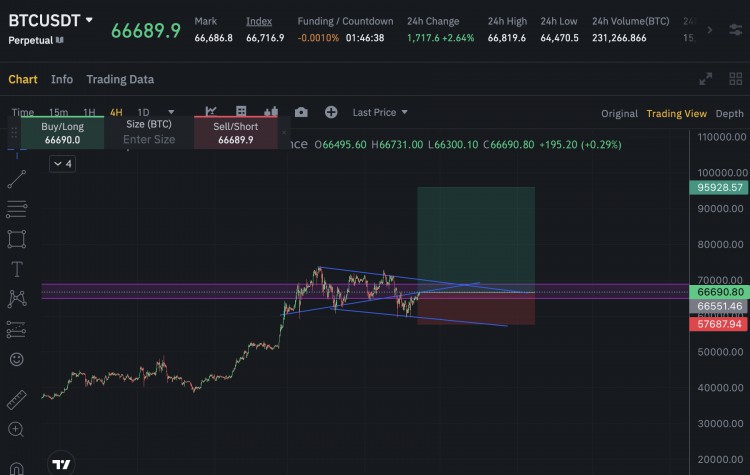Open the indicators chart icon
The height and width of the screenshot is (475, 750).
coord(210,111)
